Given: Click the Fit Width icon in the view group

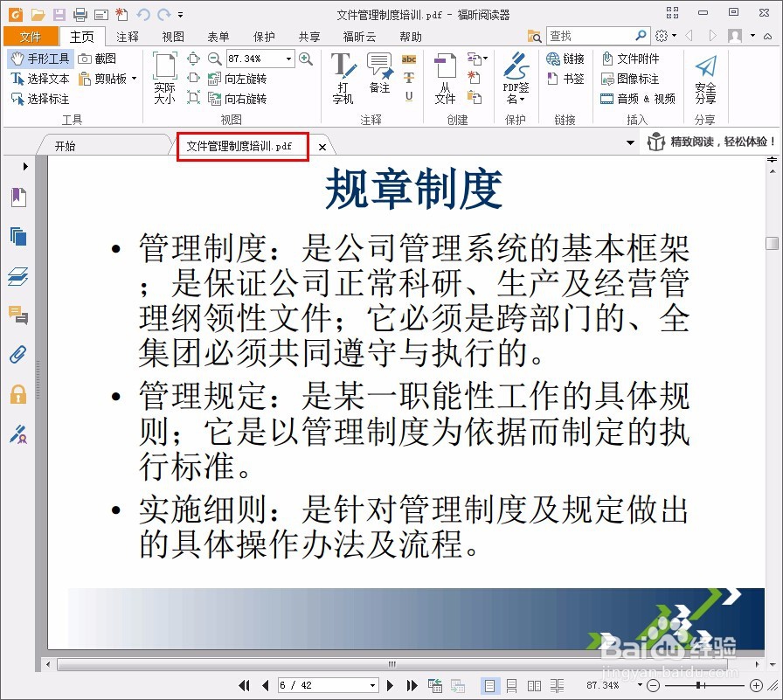Looking at the screenshot, I should click(193, 79).
